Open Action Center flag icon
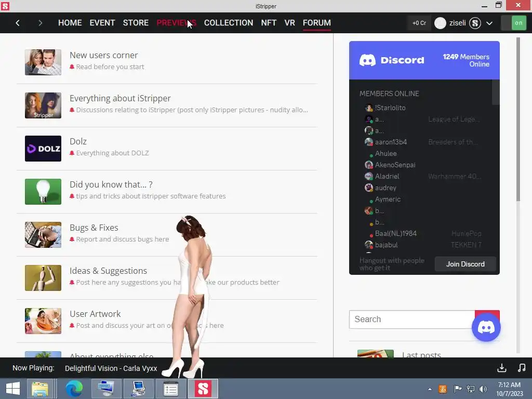The height and width of the screenshot is (399, 532). coord(458,389)
